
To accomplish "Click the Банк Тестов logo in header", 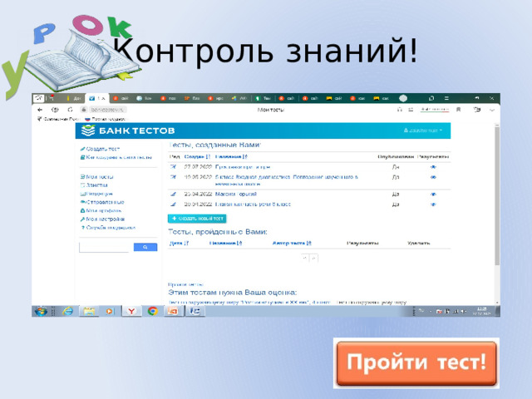I will (x=128, y=131).
